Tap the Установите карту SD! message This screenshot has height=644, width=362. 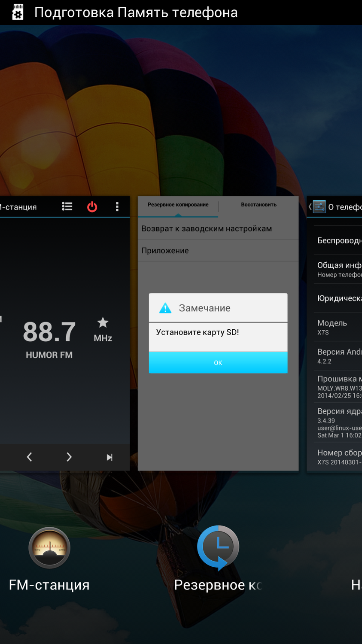[198, 332]
